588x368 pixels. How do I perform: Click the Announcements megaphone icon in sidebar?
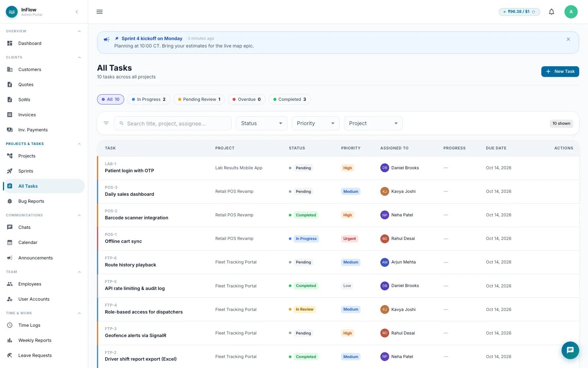[x=10, y=258]
